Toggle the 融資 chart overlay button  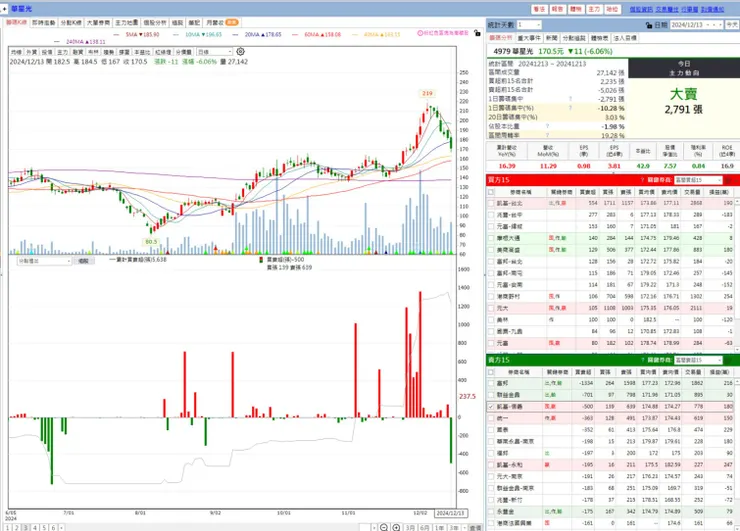coord(78,52)
